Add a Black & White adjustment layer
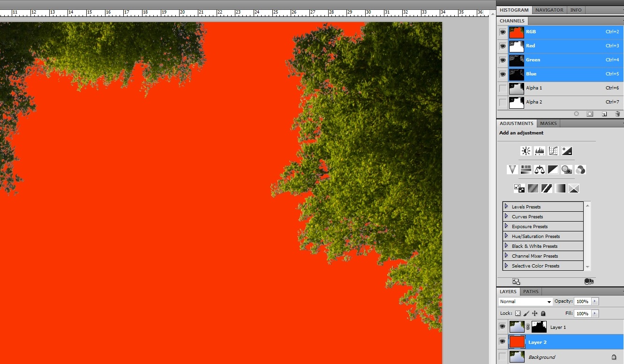624x364 pixels. point(553,170)
